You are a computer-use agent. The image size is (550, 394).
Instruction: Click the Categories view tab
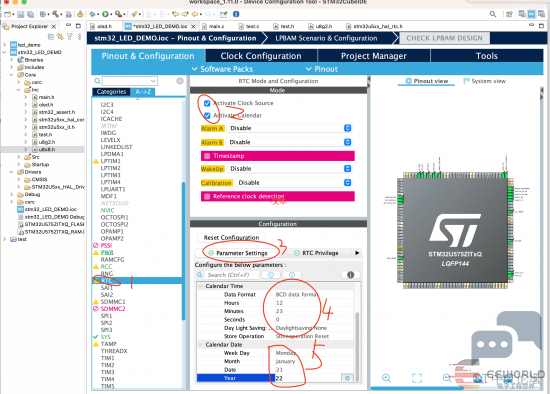[x=111, y=92]
